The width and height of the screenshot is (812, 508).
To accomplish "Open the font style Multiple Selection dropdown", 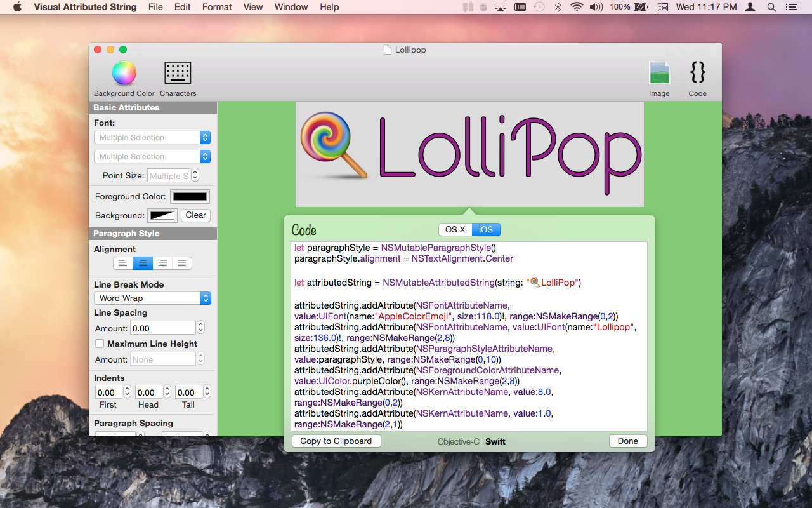I will point(152,156).
